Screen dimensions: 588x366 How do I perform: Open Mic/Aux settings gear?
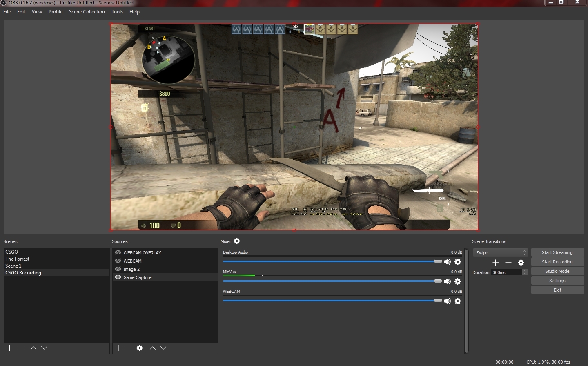(458, 281)
